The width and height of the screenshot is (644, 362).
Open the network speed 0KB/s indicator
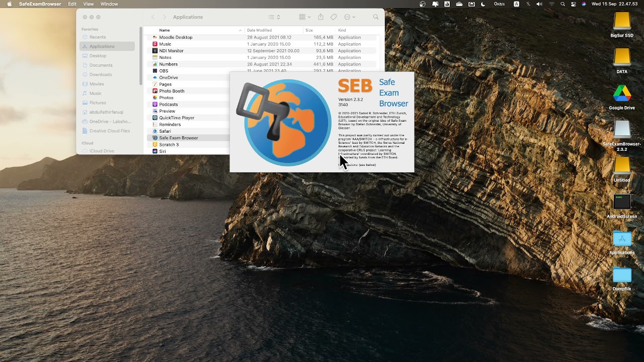(500, 4)
